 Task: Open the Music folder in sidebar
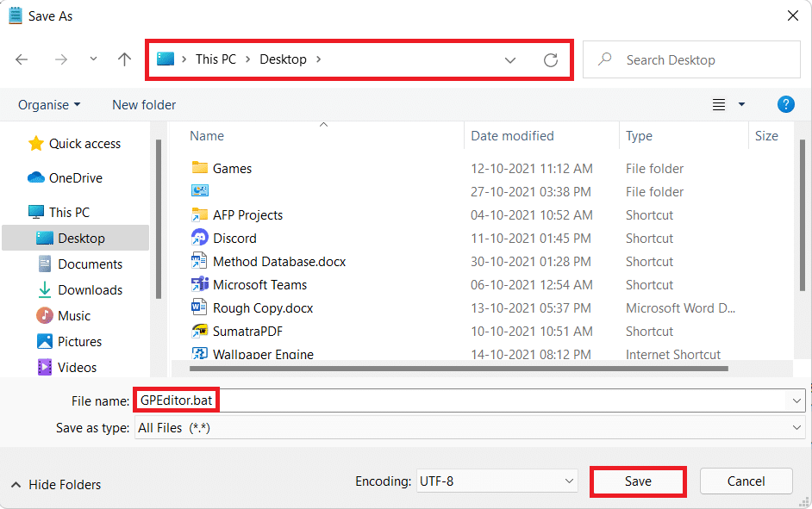pyautogui.click(x=74, y=316)
